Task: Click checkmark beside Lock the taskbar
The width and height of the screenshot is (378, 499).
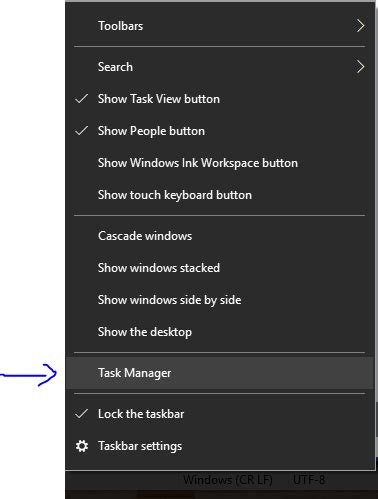Action: 82,414
